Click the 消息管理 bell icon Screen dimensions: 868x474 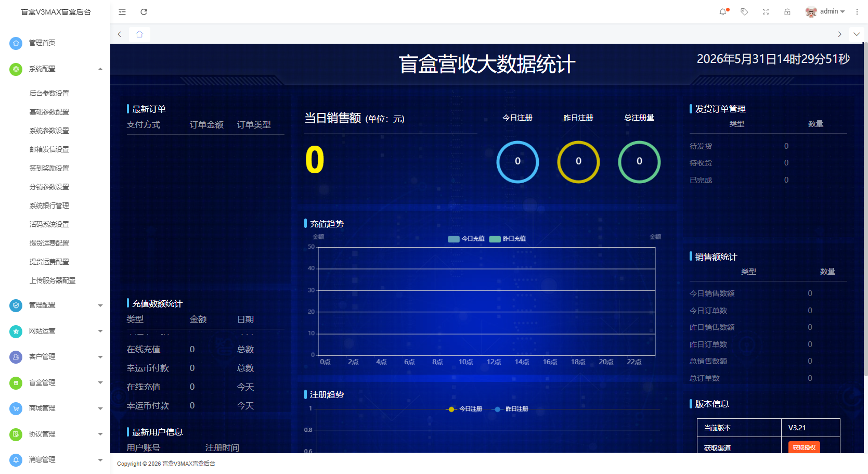point(16,460)
